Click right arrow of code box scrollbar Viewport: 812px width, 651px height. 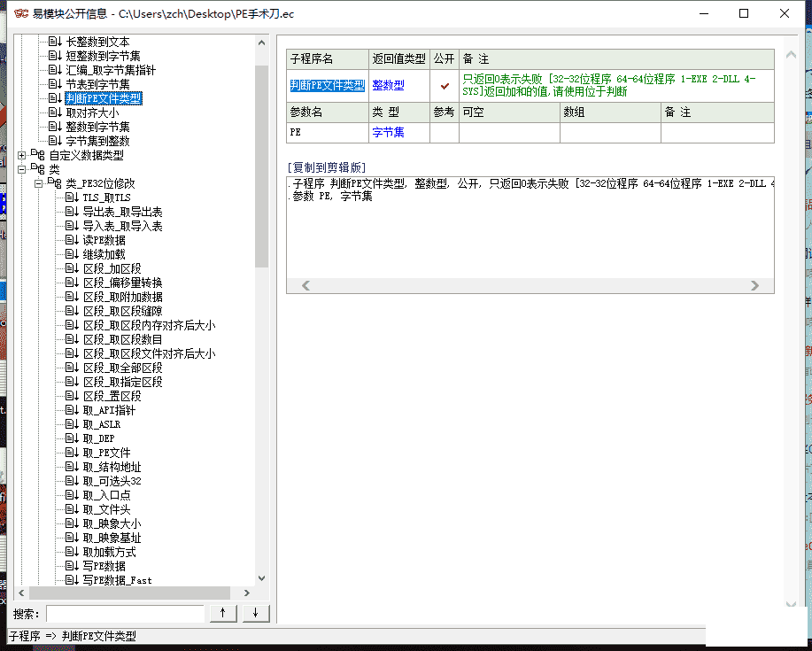point(754,285)
